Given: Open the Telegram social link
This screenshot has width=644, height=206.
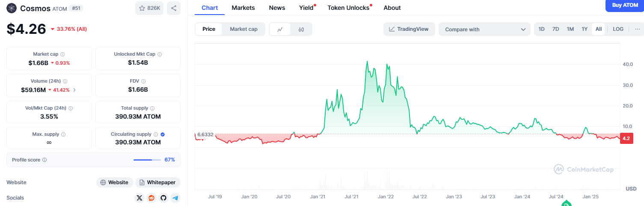Looking at the screenshot, I should coord(175,198).
